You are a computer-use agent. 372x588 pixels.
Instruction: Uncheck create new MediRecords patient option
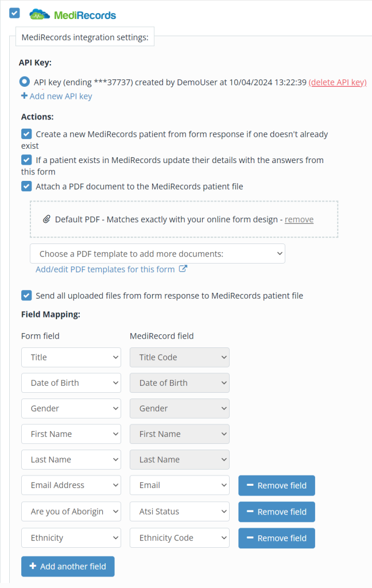[x=26, y=133]
